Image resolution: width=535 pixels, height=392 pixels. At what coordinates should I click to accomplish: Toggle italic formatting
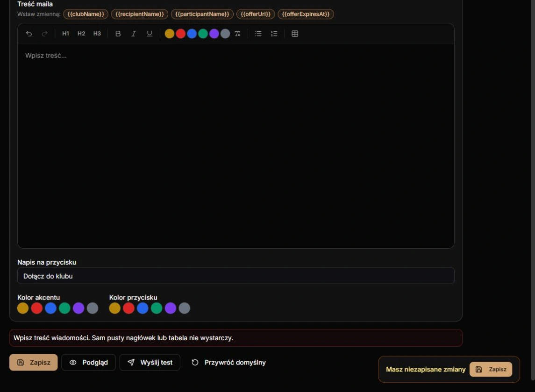click(x=134, y=34)
